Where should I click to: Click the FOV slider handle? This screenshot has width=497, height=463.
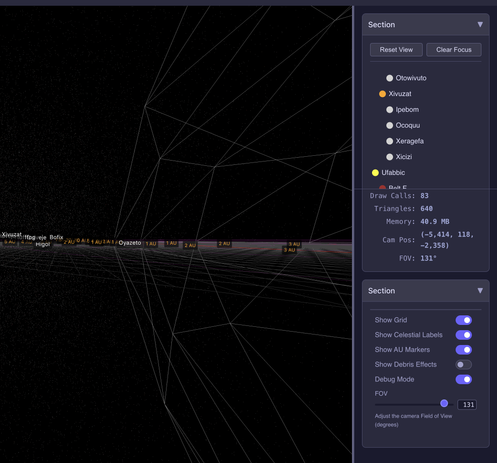[444, 404]
